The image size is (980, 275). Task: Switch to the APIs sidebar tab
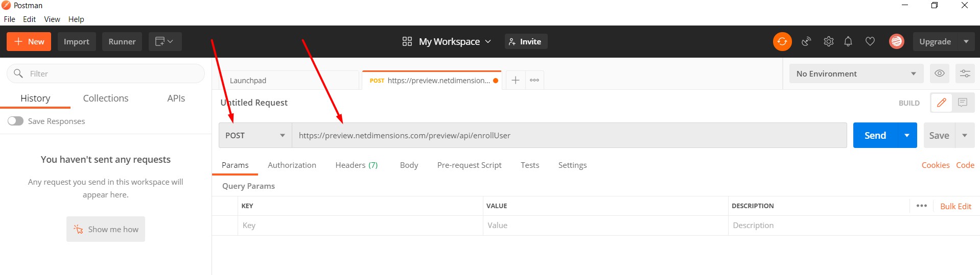(176, 98)
